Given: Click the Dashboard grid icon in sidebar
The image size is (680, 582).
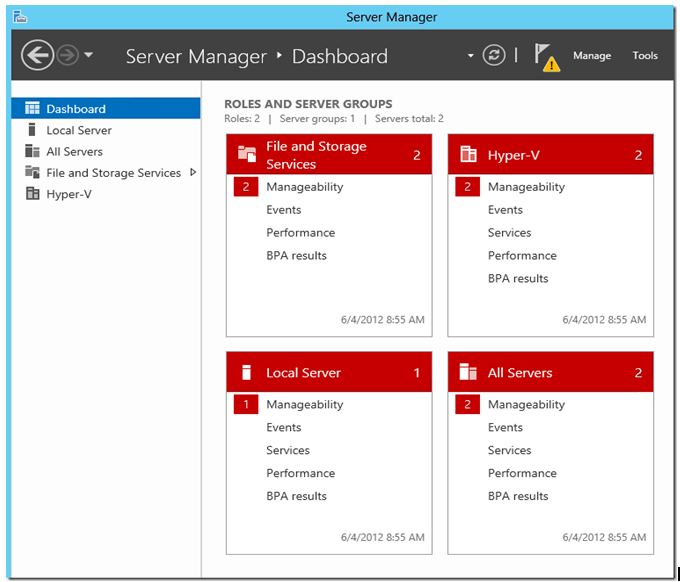Looking at the screenshot, I should pyautogui.click(x=32, y=108).
